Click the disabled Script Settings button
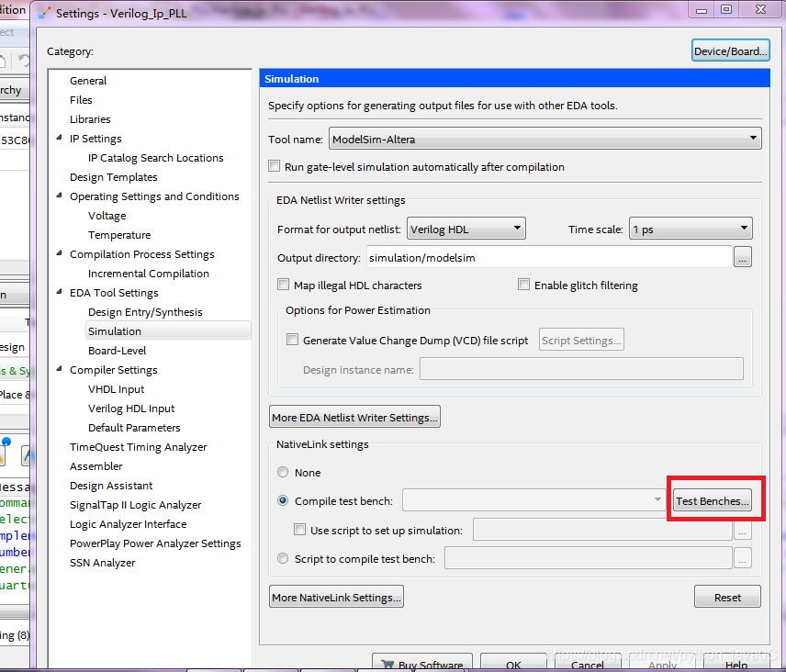Screen dimensions: 786x672 [x=581, y=341]
